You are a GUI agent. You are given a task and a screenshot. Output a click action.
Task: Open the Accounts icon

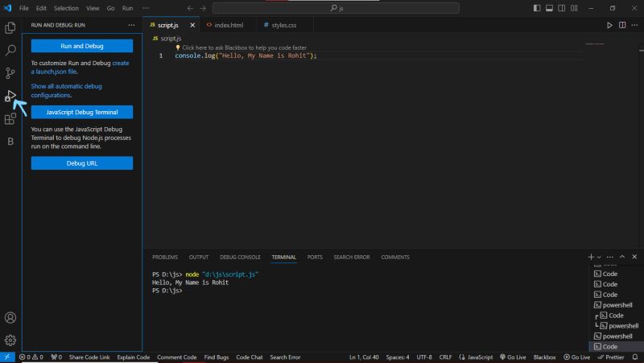coord(10,317)
